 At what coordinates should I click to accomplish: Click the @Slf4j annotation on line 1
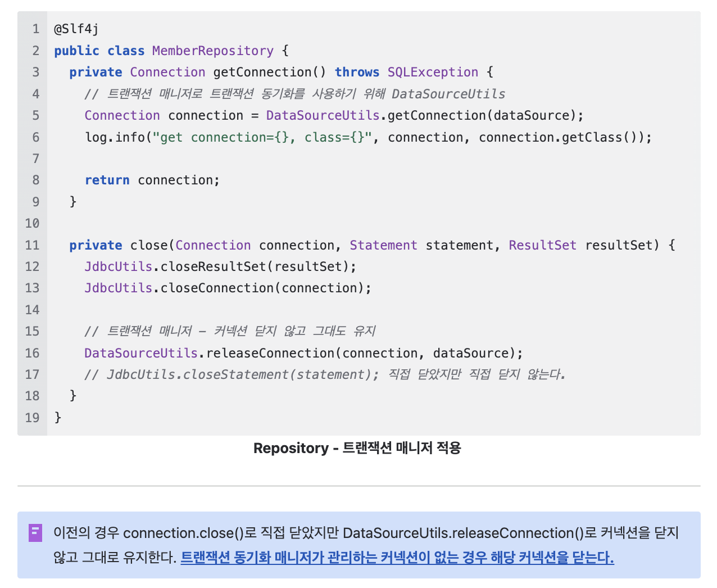[x=76, y=29]
